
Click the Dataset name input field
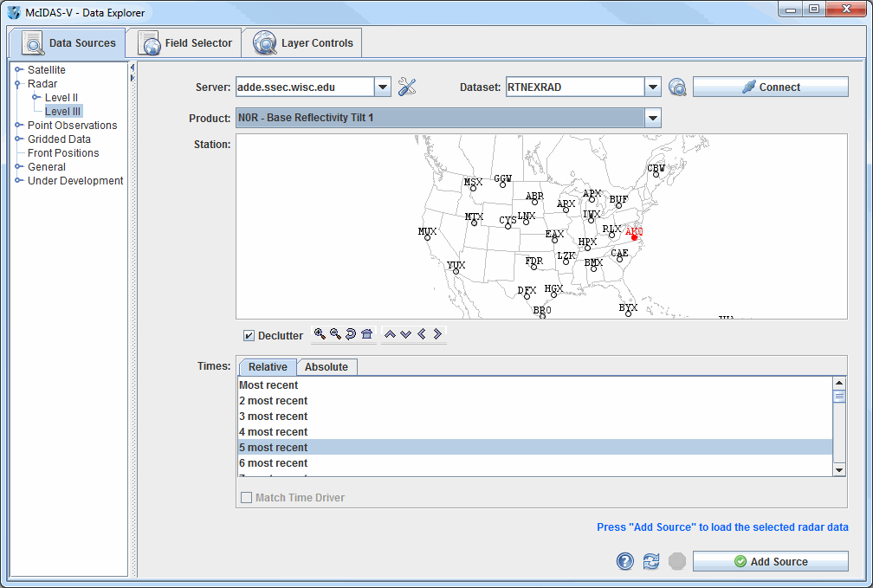tap(575, 87)
